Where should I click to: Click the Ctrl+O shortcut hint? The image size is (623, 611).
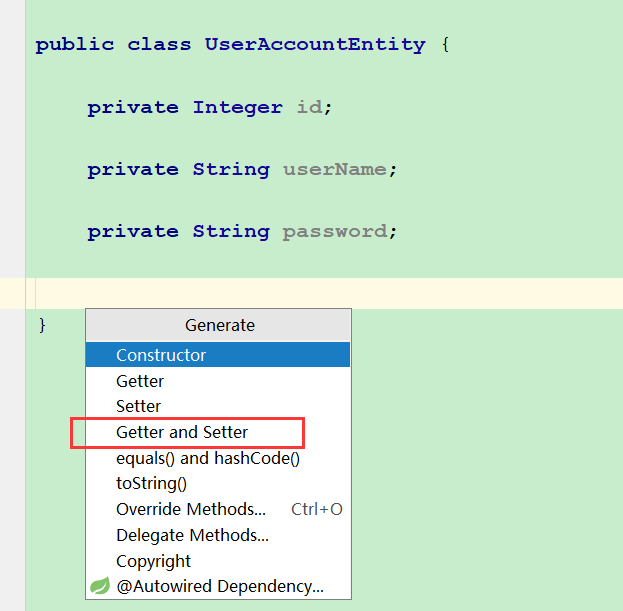317,509
